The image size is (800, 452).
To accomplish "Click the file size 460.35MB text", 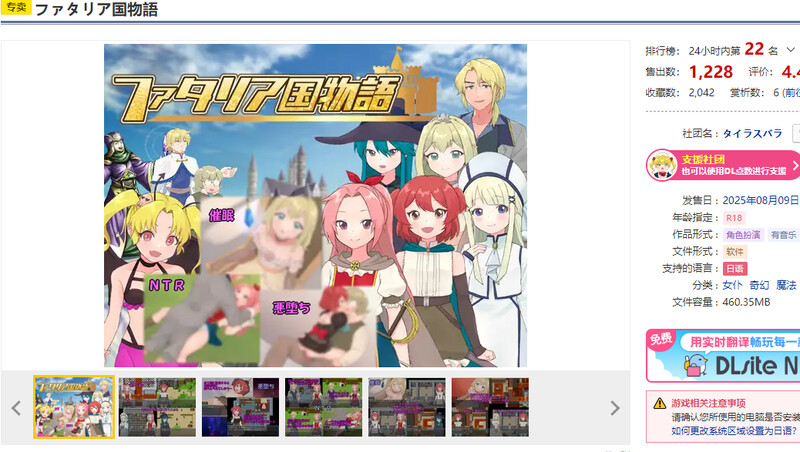I will [x=746, y=302].
